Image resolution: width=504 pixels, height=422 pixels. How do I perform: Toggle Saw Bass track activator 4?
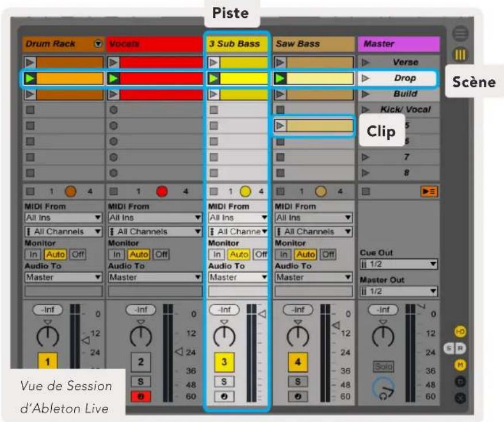(297, 362)
